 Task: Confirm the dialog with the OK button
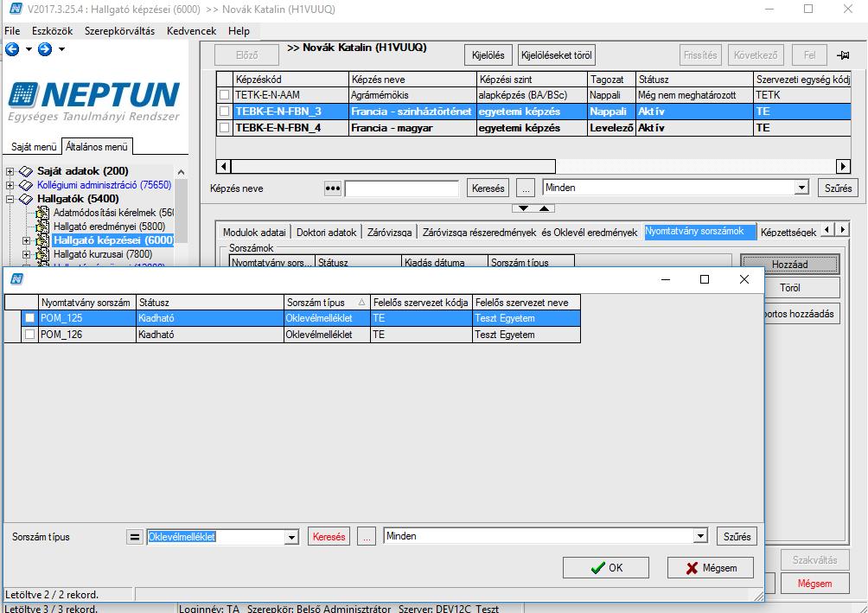click(x=606, y=567)
